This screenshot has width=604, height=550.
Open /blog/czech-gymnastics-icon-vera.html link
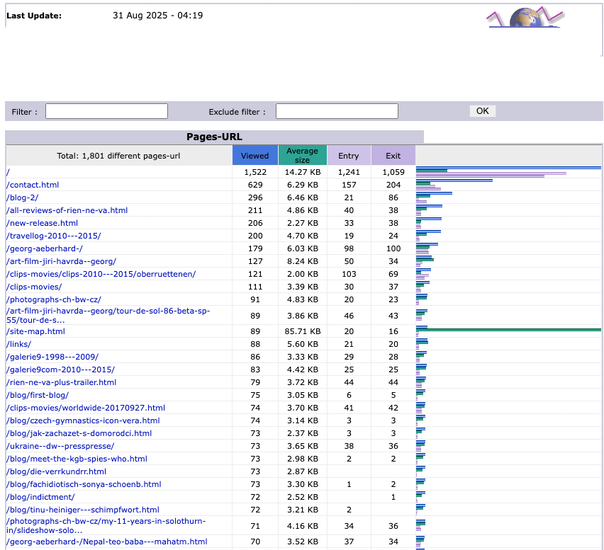[83, 420]
